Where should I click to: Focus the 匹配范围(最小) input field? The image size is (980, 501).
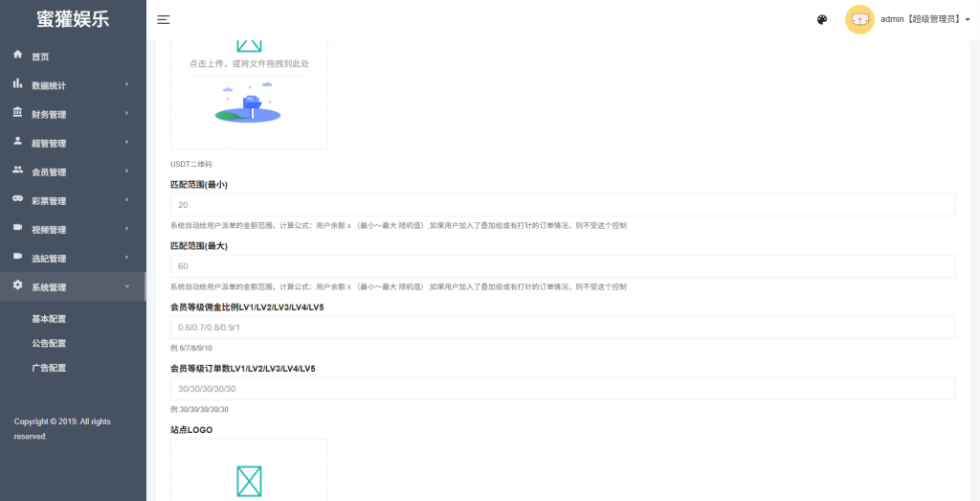point(563,205)
